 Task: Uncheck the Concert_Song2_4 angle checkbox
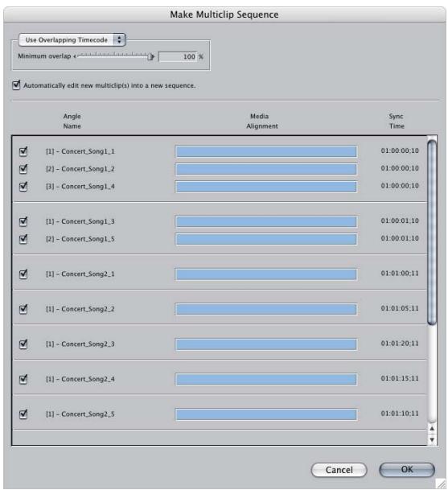[23, 379]
